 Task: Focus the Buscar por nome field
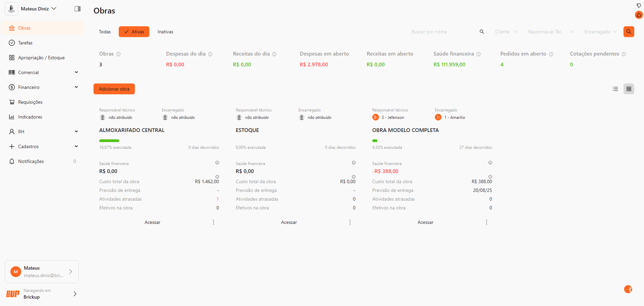(443, 32)
